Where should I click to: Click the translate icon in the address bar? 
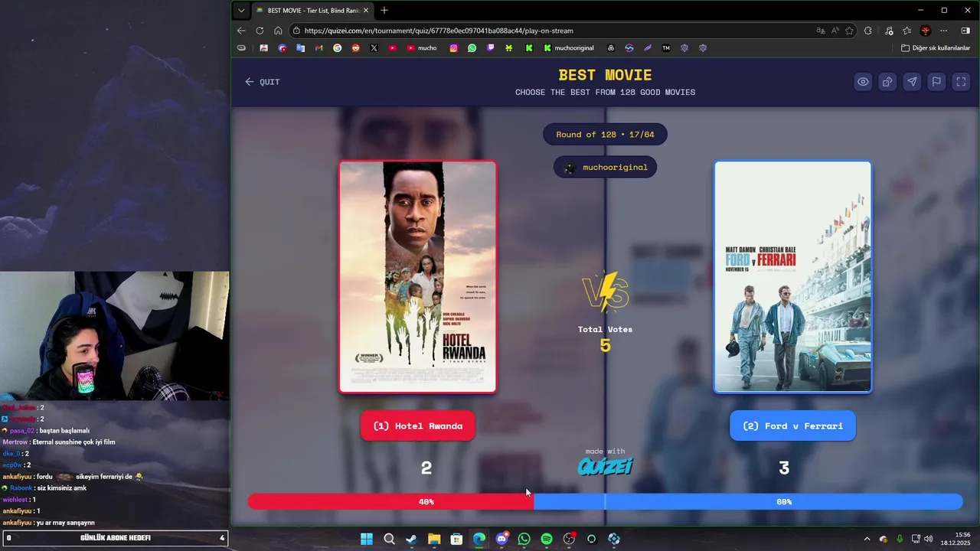click(x=821, y=31)
